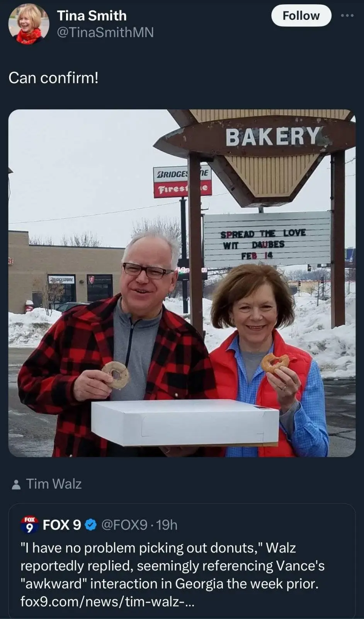The height and width of the screenshot is (619, 364).
Task: Click the FOX 9 logo avatar
Action: coord(29,525)
